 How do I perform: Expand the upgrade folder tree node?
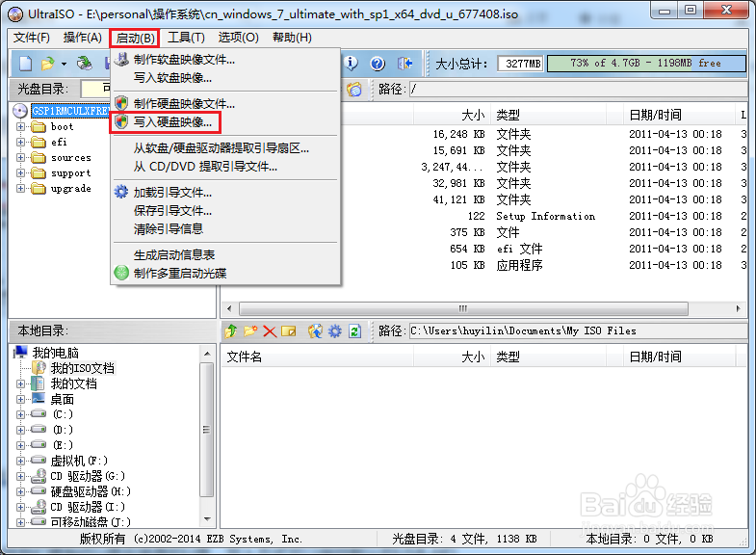click(21, 189)
